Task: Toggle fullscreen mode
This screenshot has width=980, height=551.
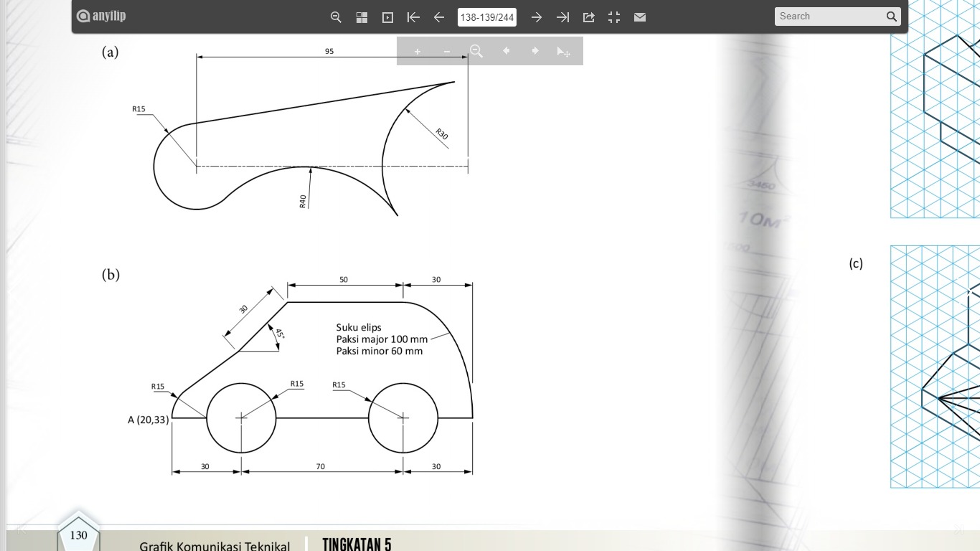Action: (614, 17)
